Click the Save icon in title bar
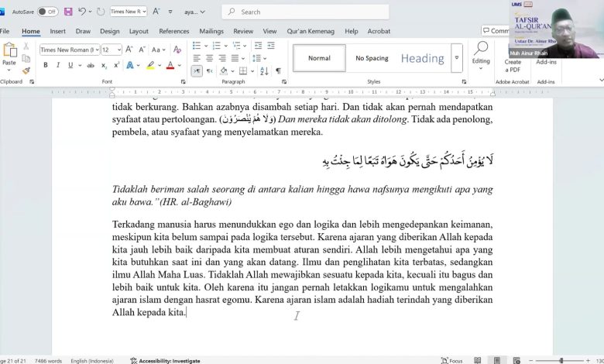 68,12
